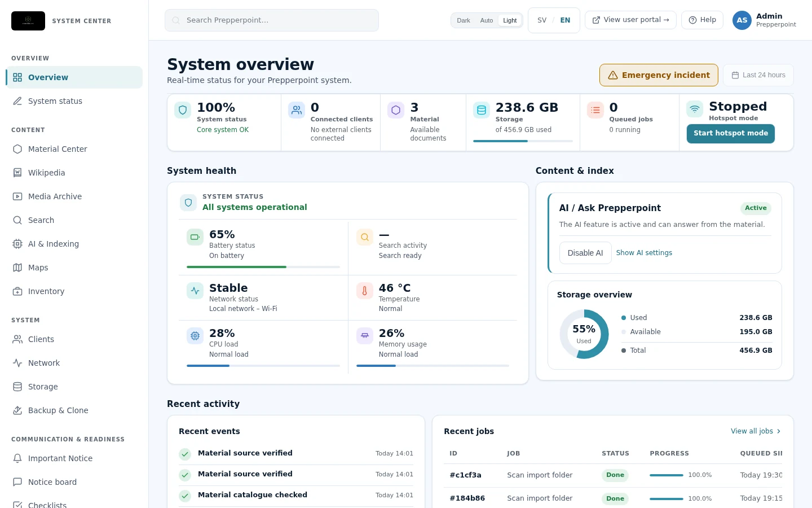Image resolution: width=812 pixels, height=508 pixels.
Task: Switch theme to Auto
Action: point(487,20)
